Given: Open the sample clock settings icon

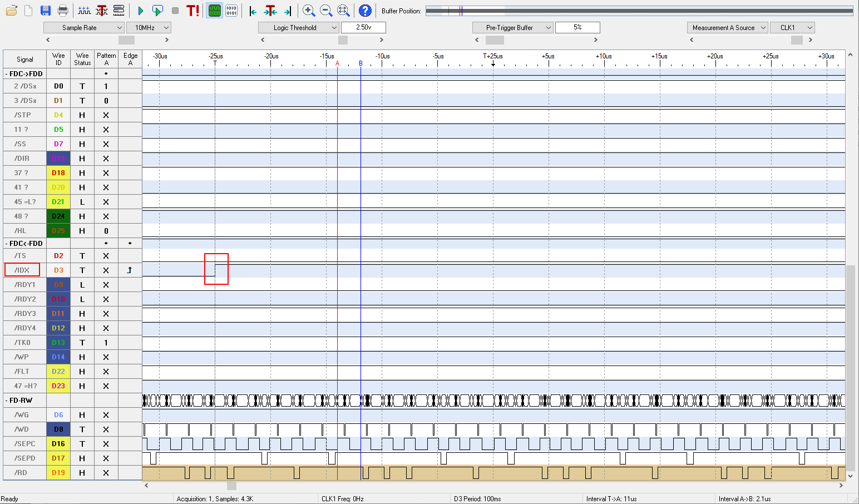Looking at the screenshot, I should 85,11.
